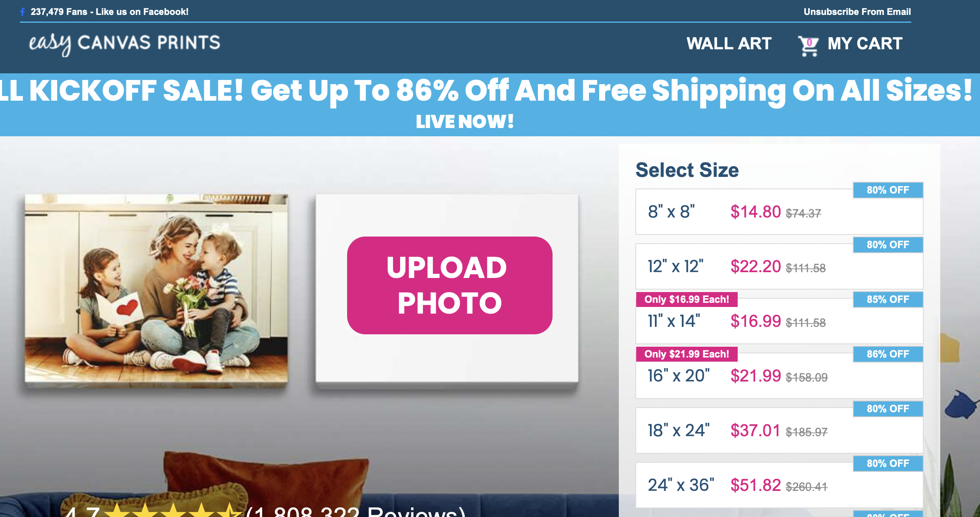Viewport: 980px width, 517px height.
Task: Open the Wall Art menu
Action: click(729, 43)
